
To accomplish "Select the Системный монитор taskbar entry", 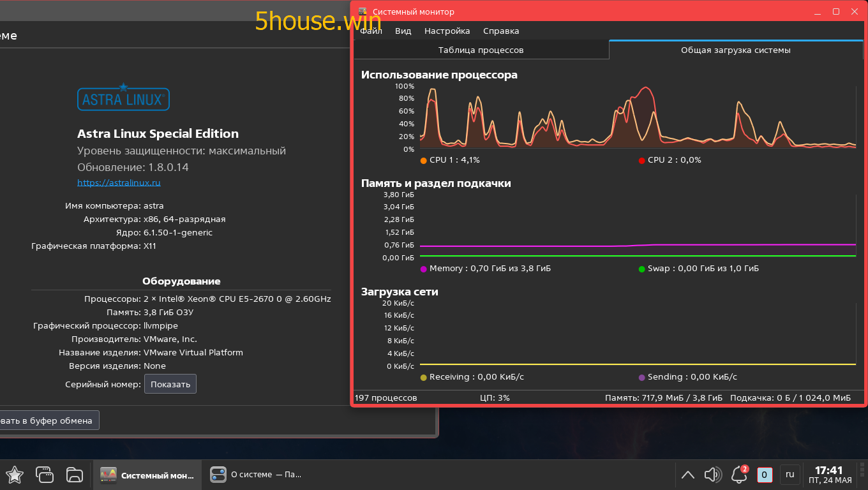I will (x=147, y=475).
